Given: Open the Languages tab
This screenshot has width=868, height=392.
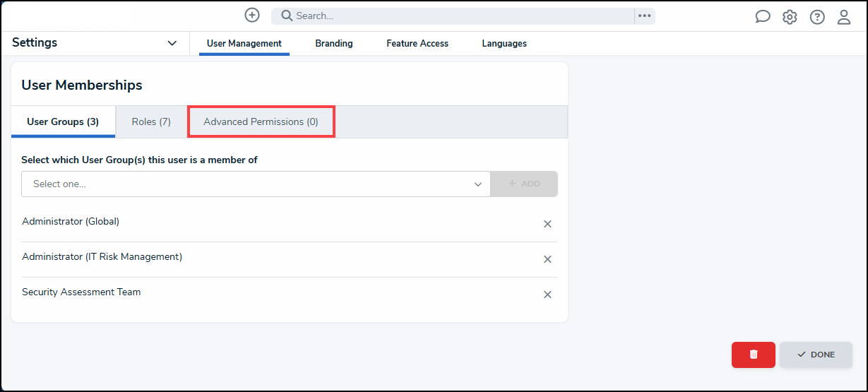Looking at the screenshot, I should click(504, 43).
